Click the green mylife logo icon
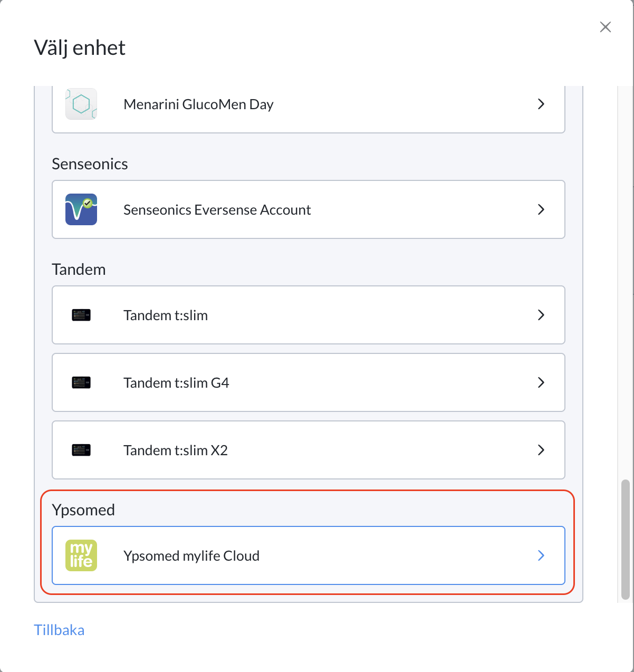 (81, 555)
